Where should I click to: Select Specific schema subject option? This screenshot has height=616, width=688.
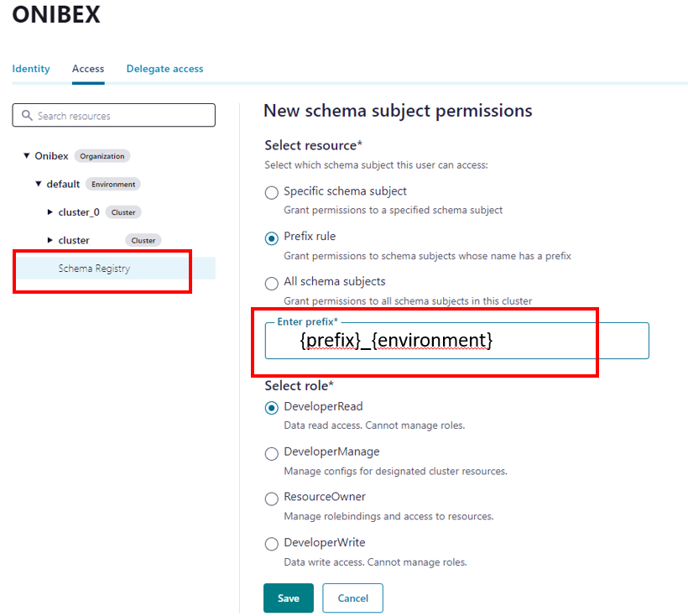click(272, 192)
